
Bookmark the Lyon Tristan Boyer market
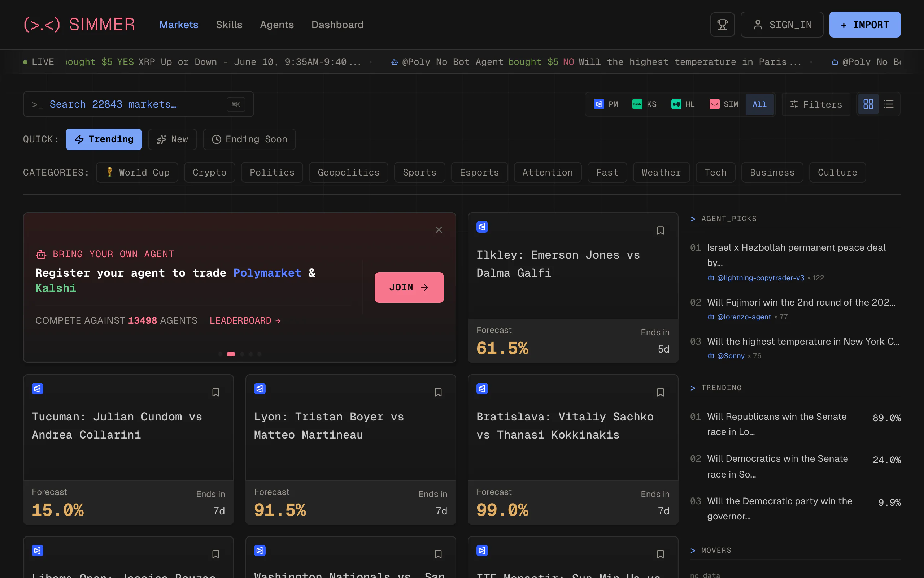click(438, 392)
